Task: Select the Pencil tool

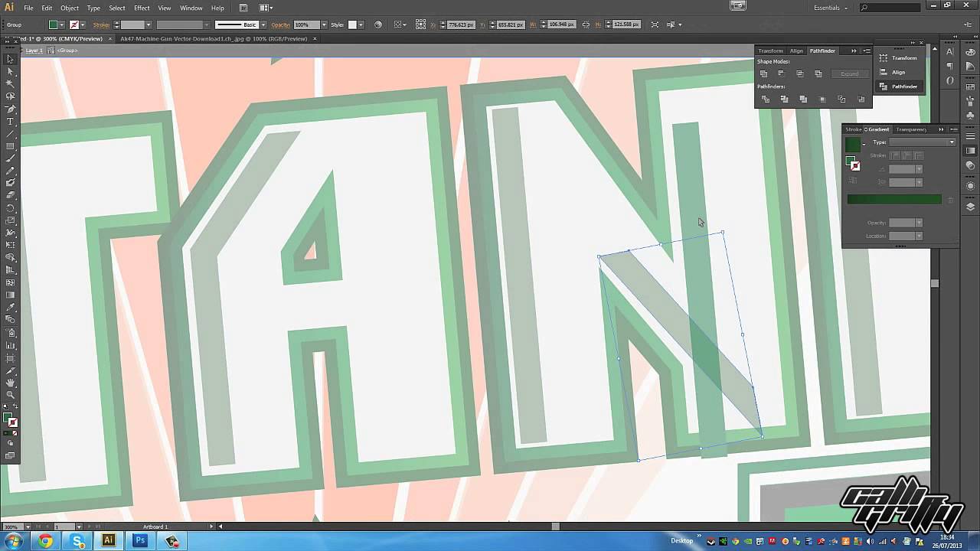Action: [x=11, y=171]
